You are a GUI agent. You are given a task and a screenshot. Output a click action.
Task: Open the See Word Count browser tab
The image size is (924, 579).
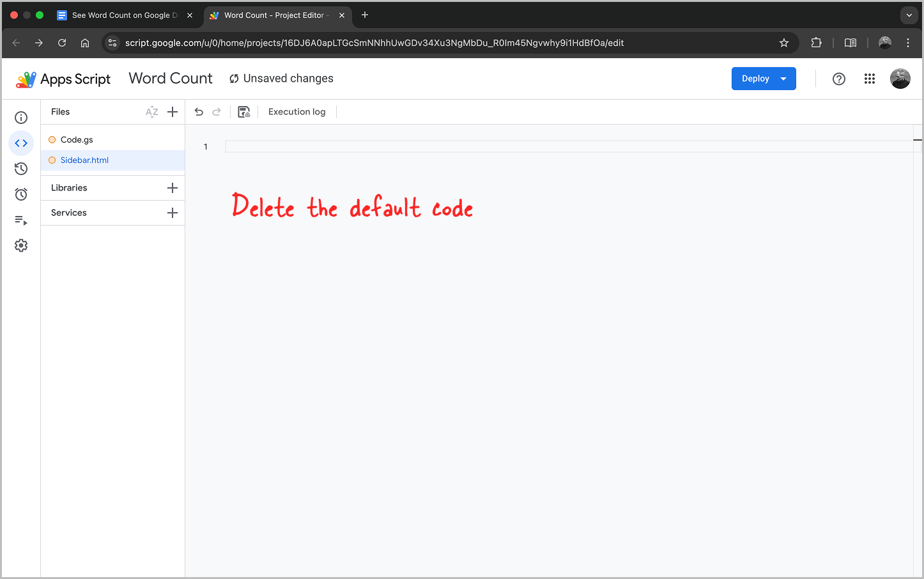tap(121, 15)
